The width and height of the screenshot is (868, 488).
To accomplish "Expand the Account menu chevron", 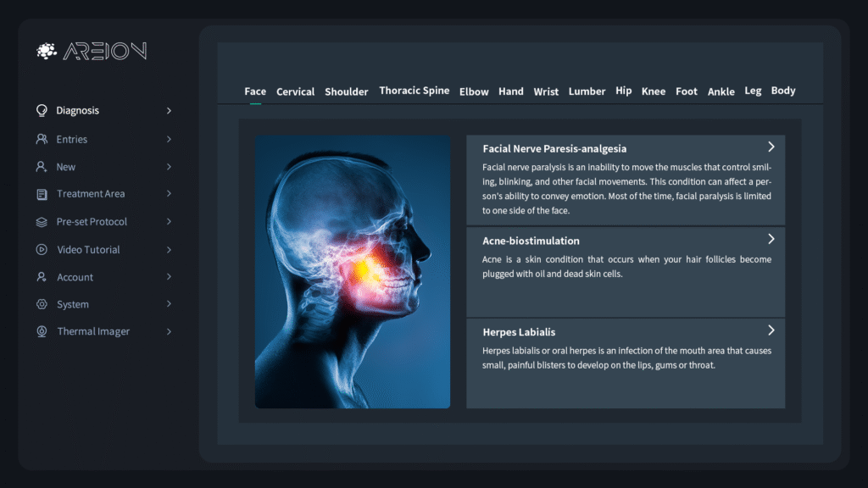I will (x=169, y=277).
